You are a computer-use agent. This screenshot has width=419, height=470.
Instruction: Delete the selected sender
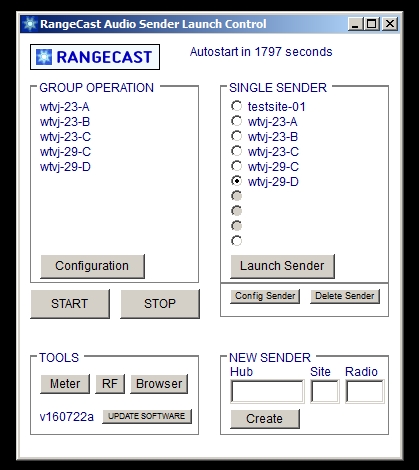tap(345, 296)
